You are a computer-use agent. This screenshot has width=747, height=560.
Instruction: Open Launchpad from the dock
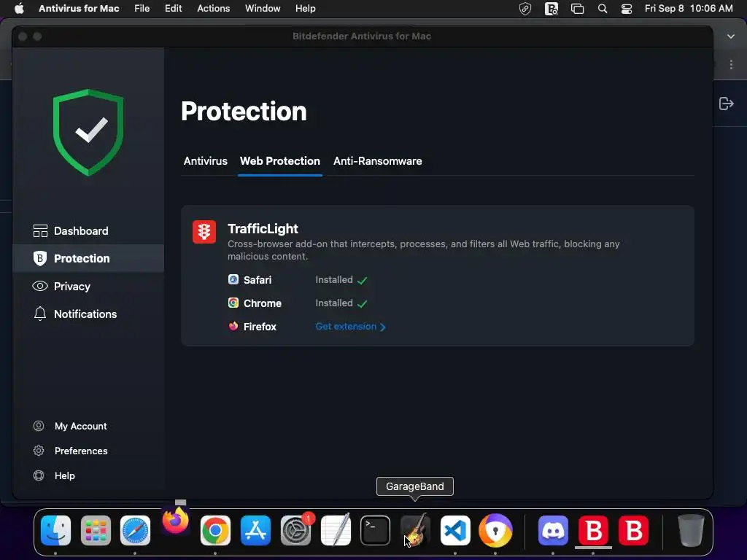(x=96, y=530)
